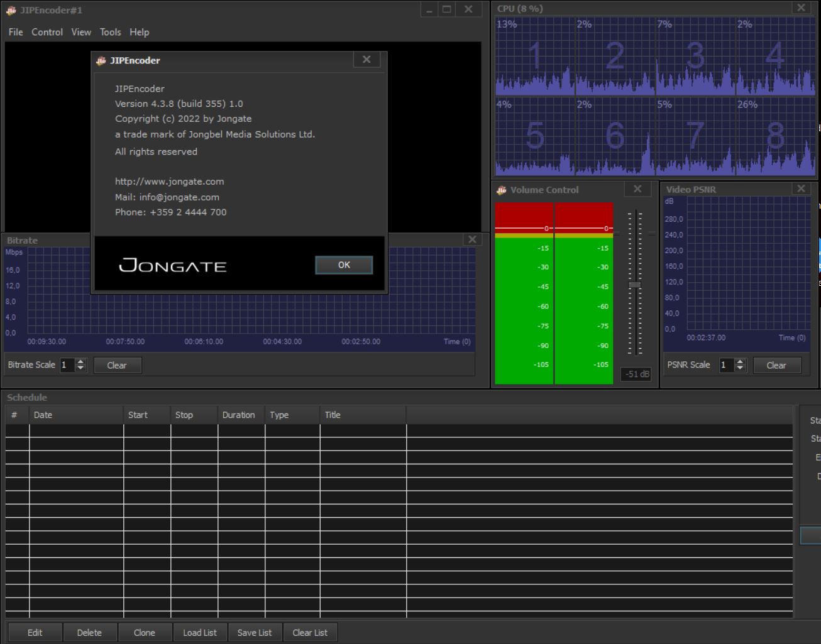The height and width of the screenshot is (644, 821).
Task: Click the http://www.jongate.com text
Action: pos(169,182)
